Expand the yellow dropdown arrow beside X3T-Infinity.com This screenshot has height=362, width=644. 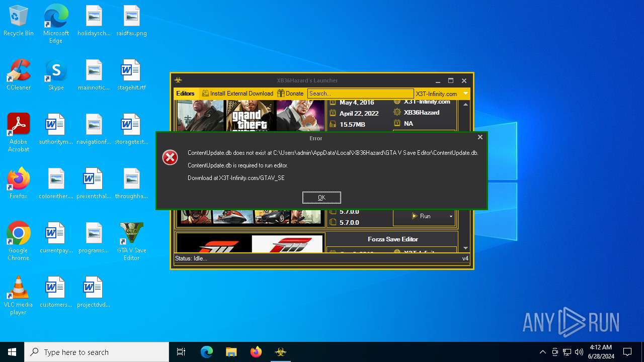pyautogui.click(x=465, y=94)
